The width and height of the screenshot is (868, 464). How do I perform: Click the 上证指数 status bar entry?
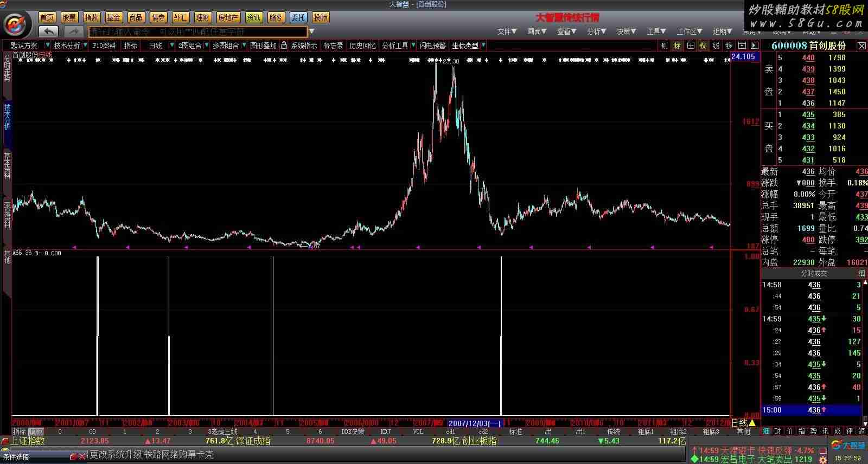tap(28, 441)
